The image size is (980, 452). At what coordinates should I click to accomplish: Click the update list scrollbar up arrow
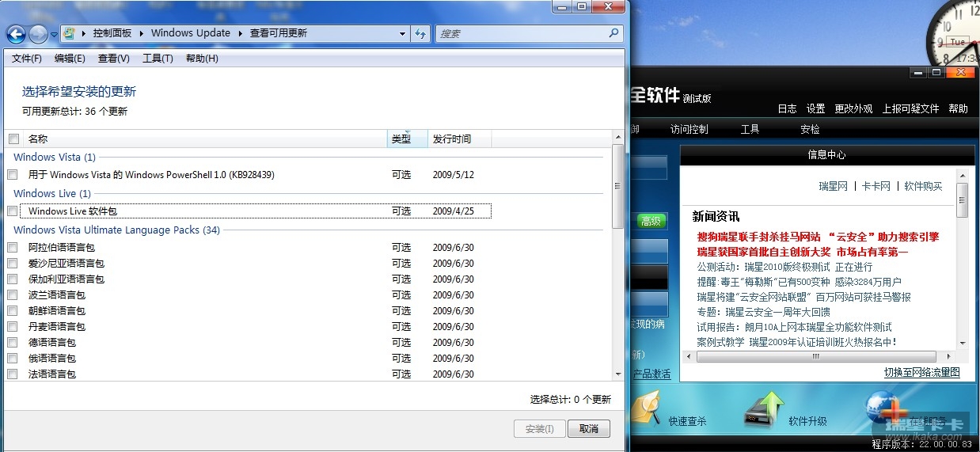tap(618, 137)
